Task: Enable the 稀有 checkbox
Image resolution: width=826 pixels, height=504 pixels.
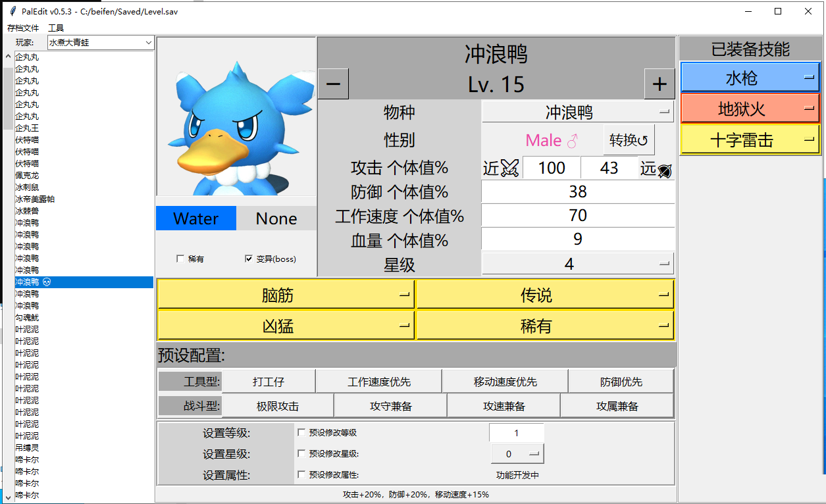Action: point(180,259)
